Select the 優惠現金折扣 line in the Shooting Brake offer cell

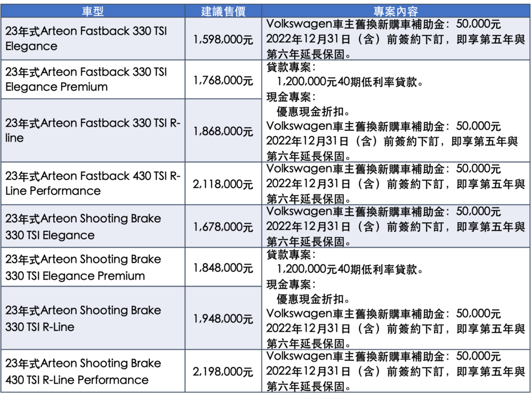(313, 299)
